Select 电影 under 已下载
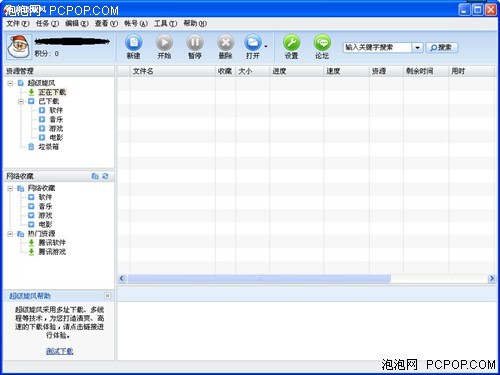 click(x=56, y=137)
